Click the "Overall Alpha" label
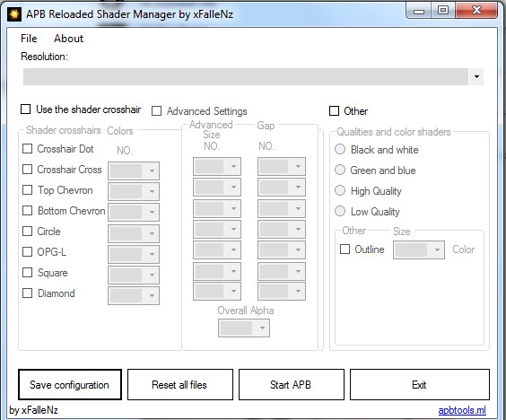 click(246, 311)
